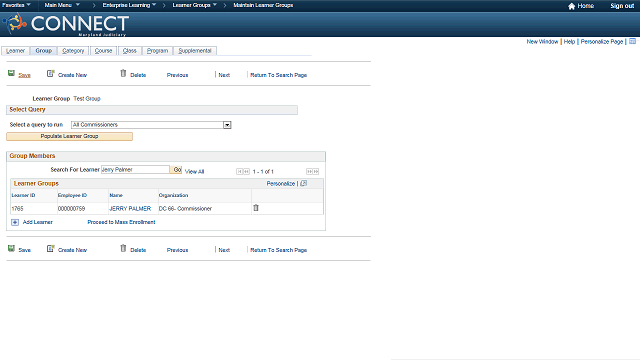Switch to the Course tab
This screenshot has width=640, height=360.
pos(103,51)
